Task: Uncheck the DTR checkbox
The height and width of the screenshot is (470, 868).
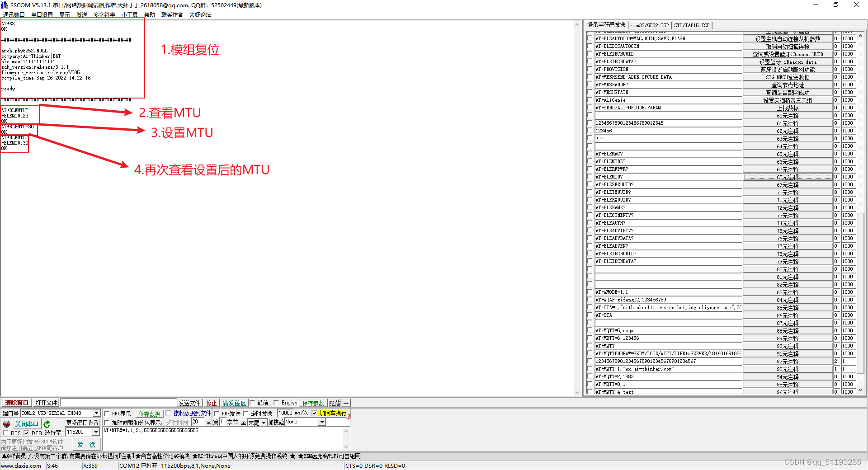Action: [26, 433]
